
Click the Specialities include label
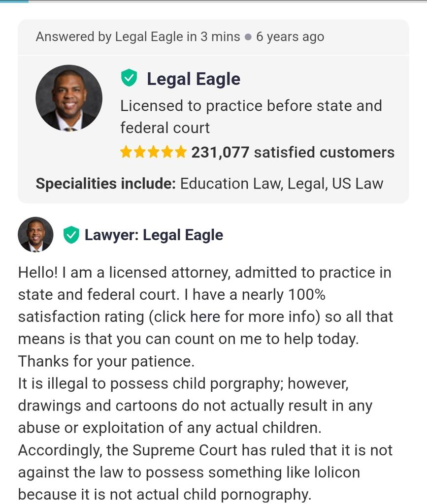pos(105,184)
